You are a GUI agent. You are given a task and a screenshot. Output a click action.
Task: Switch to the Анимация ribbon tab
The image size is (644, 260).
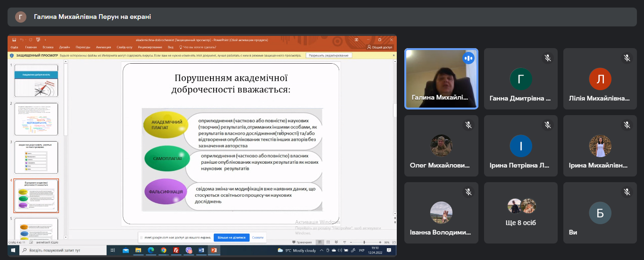pyautogui.click(x=103, y=47)
